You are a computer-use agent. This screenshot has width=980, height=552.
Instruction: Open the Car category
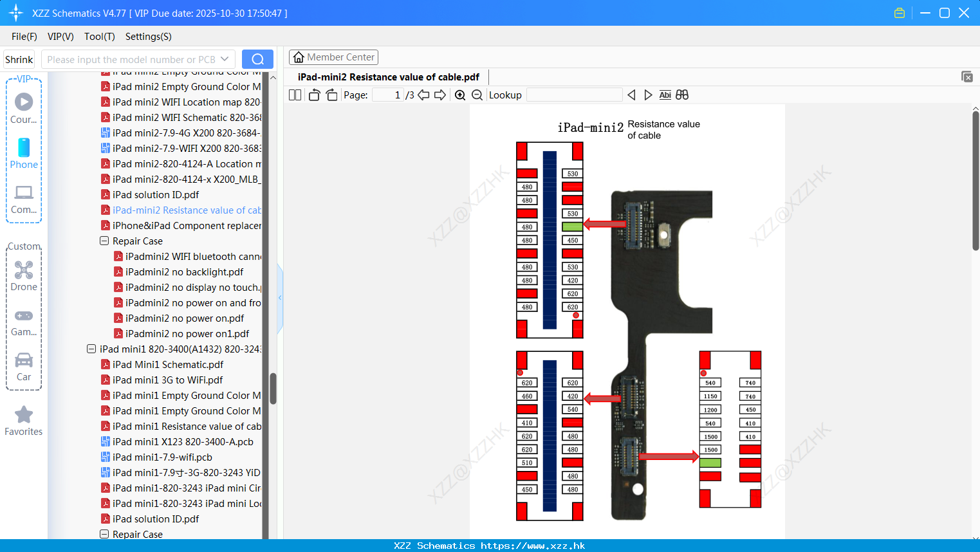click(x=24, y=367)
